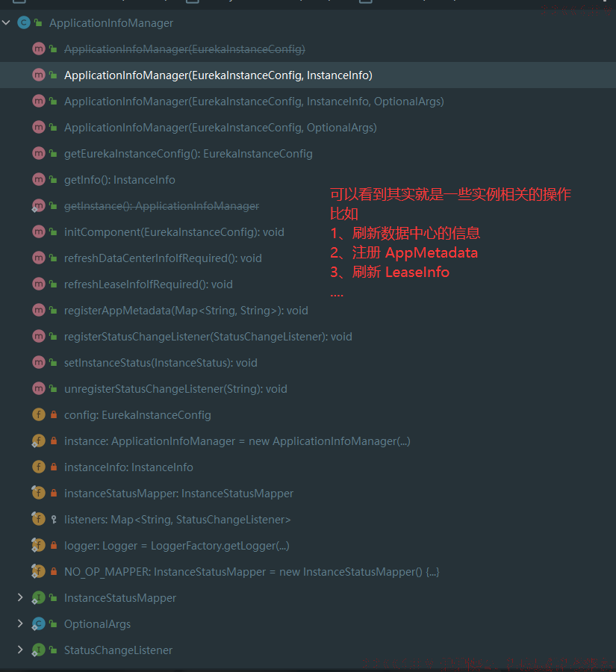The image size is (616, 672).
Task: Select constructor with EurekaInstanceConfig, InstanceInfo, OptionalArgs
Action: pyautogui.click(x=308, y=101)
